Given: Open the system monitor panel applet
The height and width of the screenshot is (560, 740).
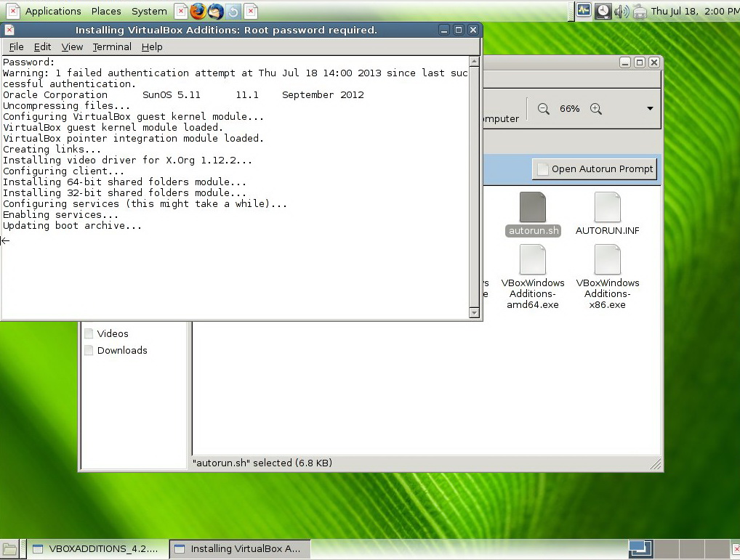Looking at the screenshot, I should pos(584,10).
